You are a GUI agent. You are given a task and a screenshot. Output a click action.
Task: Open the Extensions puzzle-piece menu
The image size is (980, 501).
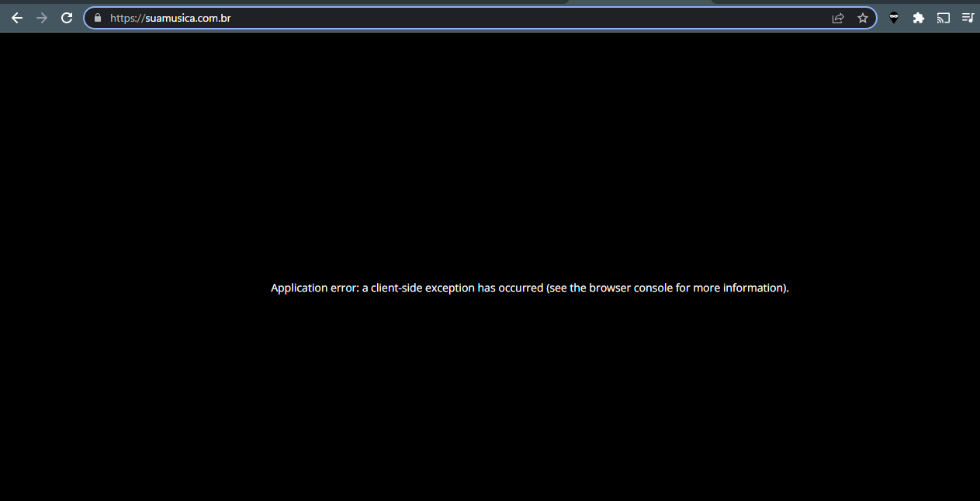pyautogui.click(x=918, y=17)
